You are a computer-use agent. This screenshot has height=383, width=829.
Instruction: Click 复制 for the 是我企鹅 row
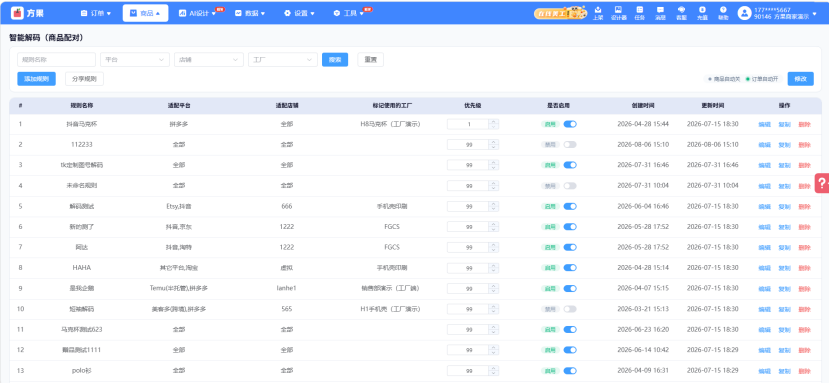click(785, 288)
